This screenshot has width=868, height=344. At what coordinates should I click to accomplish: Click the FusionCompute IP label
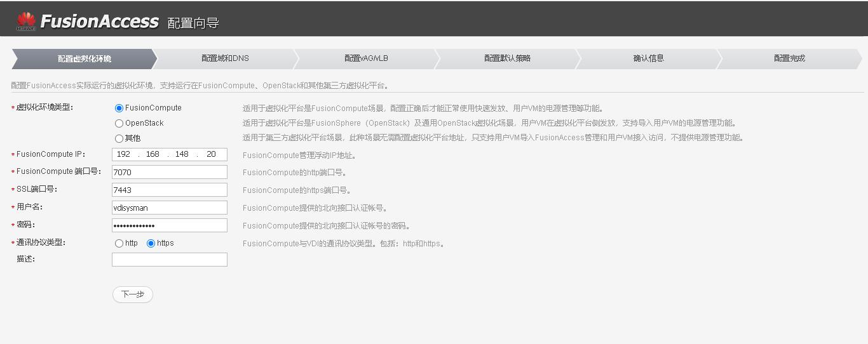(x=50, y=154)
